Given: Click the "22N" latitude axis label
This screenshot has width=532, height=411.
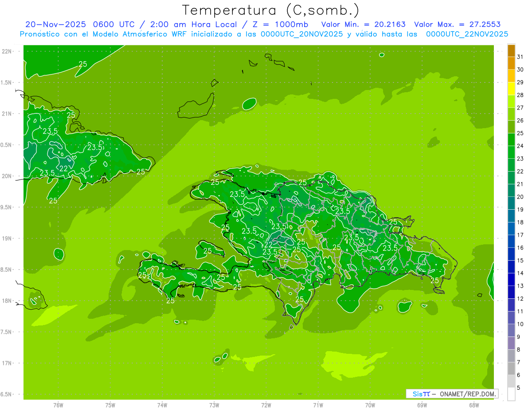Looking at the screenshot, I should 6,51.
